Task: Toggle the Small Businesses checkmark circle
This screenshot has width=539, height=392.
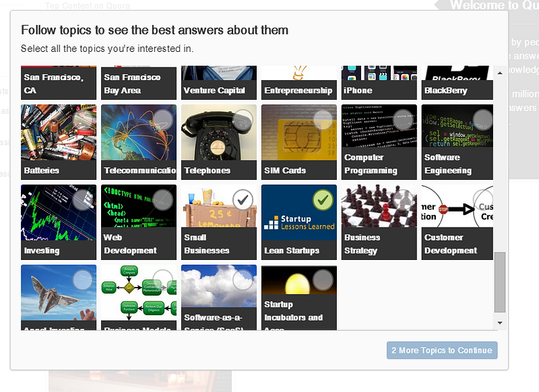Action: pos(243,200)
